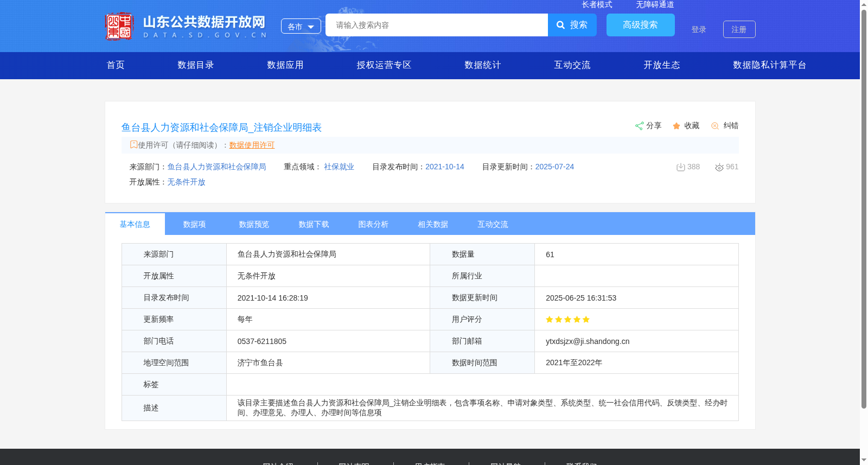The image size is (868, 465).
Task: Click the scrollbar up arrow
Action: [x=864, y=4]
